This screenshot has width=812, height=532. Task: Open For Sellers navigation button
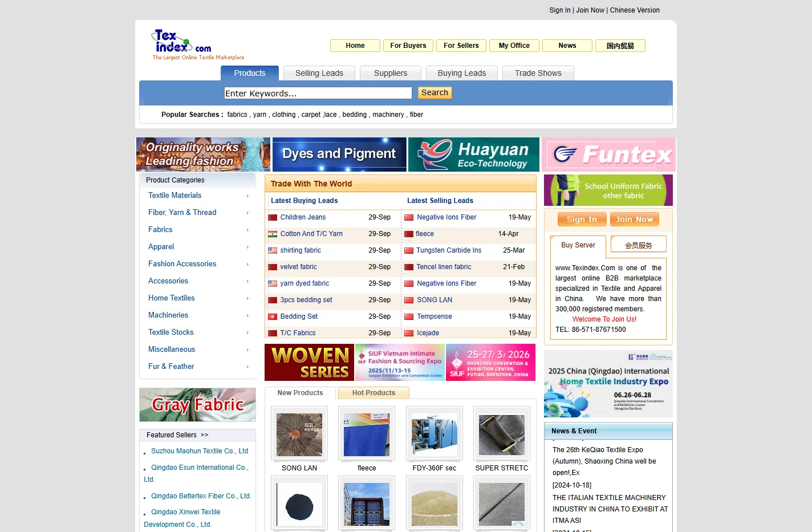[461, 46]
